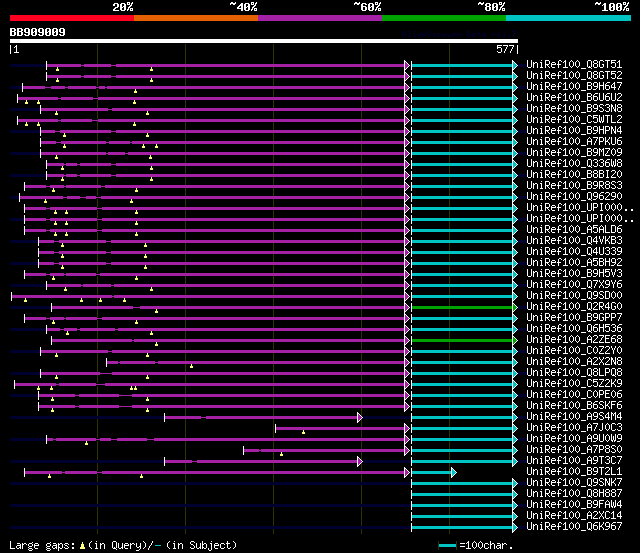
Task: Select the UniRef100_A9T3C7 label
Action: pyautogui.click(x=574, y=461)
